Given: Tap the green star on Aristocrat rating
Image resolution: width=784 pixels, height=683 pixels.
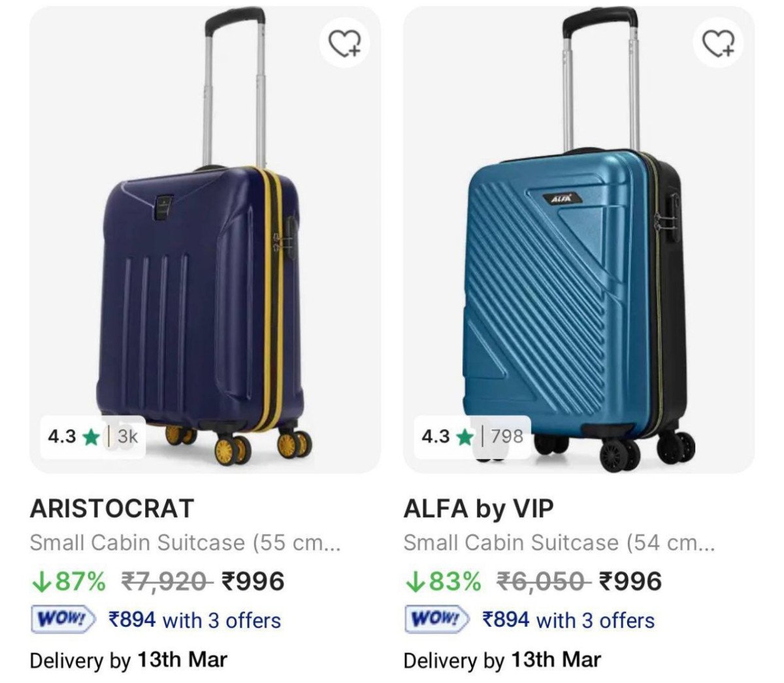Looking at the screenshot, I should click(x=91, y=437).
